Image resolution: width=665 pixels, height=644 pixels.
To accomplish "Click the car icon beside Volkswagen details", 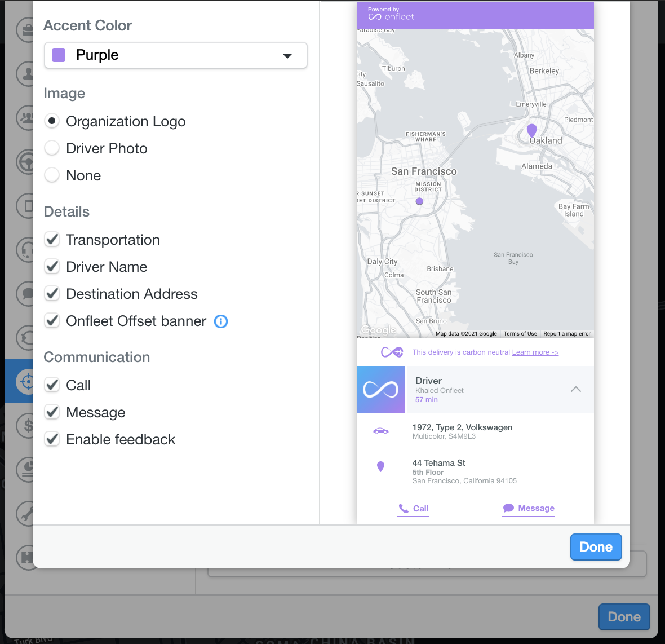I will 381,431.
